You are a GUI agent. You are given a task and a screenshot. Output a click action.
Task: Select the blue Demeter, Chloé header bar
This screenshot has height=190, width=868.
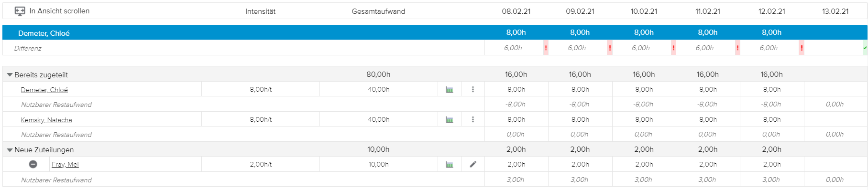tap(435, 32)
